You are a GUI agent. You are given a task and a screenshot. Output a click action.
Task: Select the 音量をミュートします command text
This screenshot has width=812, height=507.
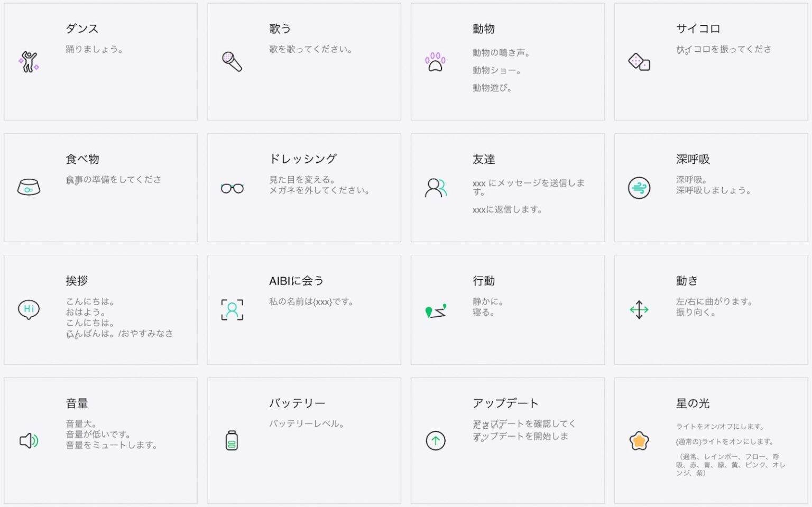click(x=112, y=445)
